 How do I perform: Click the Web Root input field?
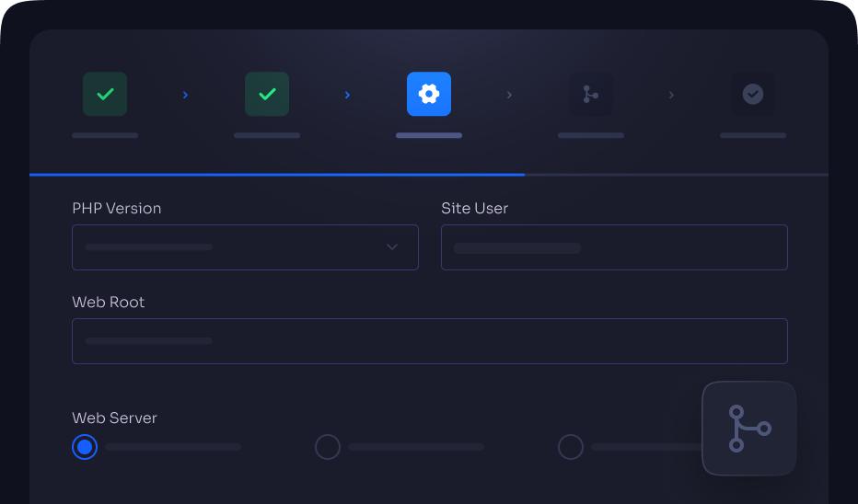(430, 341)
